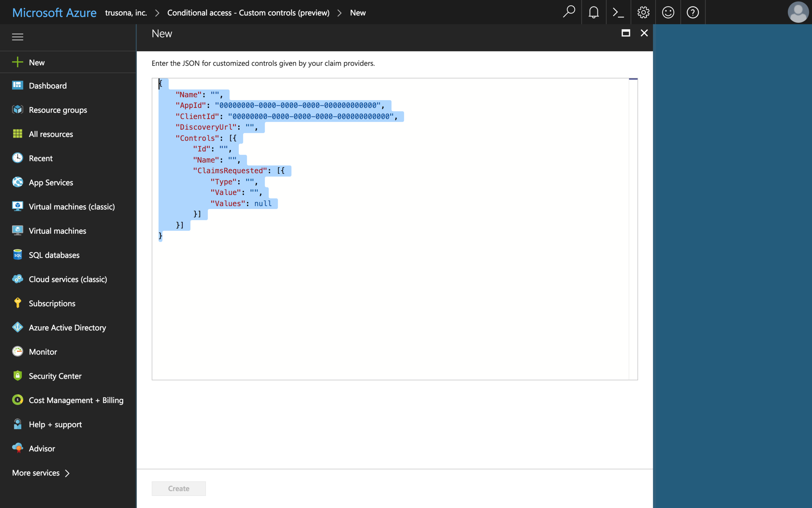Click the All resources grid icon
The width and height of the screenshot is (812, 508).
point(18,134)
